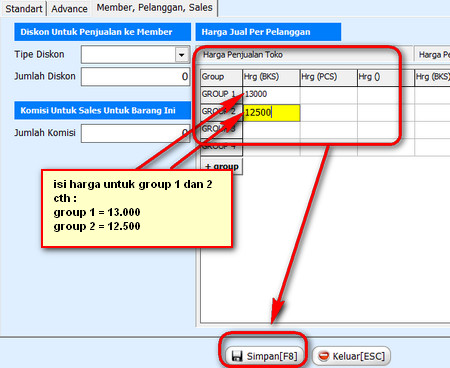Click the red stop icon on Keluar
450x368 pixels.
point(324,356)
